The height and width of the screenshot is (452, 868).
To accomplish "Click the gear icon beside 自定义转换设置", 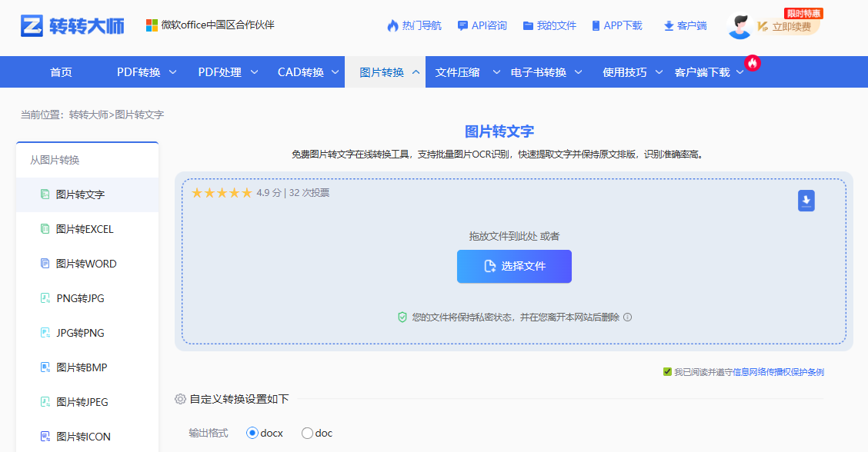I will [x=180, y=399].
